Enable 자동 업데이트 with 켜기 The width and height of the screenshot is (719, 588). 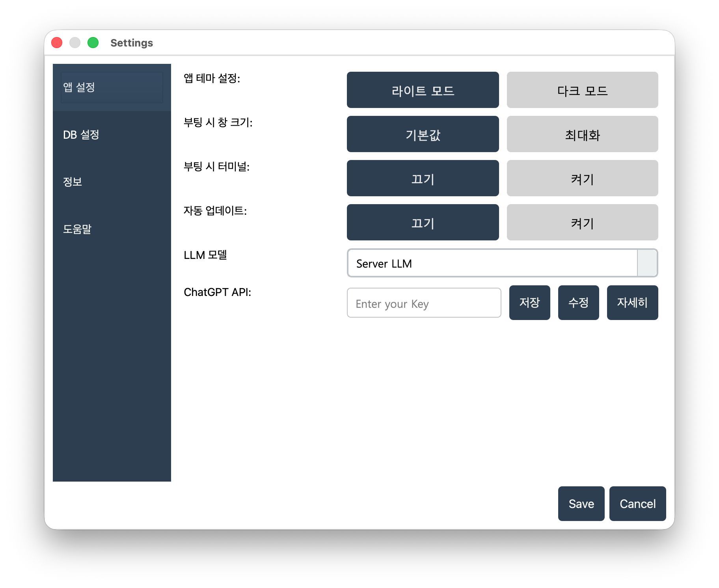point(582,222)
